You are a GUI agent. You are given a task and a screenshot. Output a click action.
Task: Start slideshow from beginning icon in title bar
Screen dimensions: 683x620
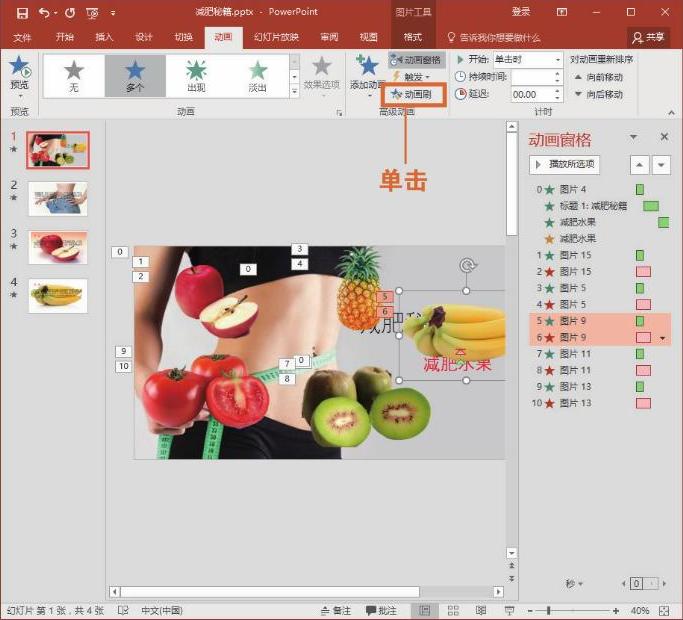(x=92, y=13)
